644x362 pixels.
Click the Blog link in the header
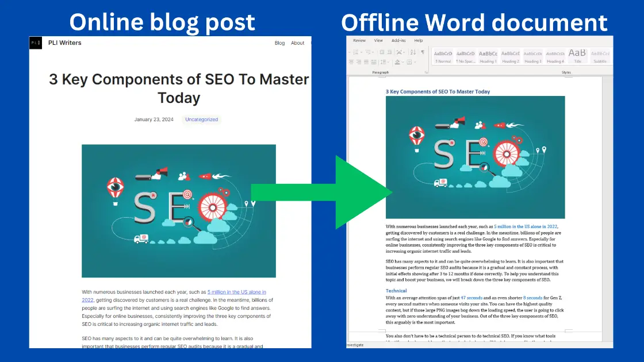click(279, 43)
